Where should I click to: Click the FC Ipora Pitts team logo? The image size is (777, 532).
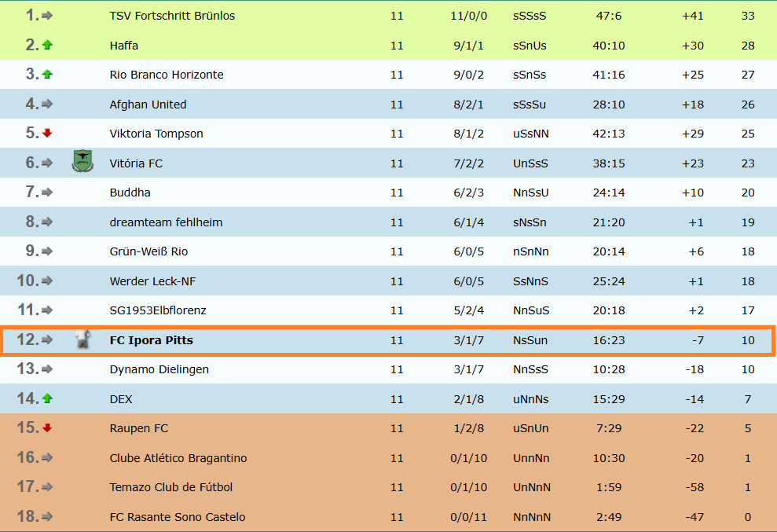click(x=82, y=339)
